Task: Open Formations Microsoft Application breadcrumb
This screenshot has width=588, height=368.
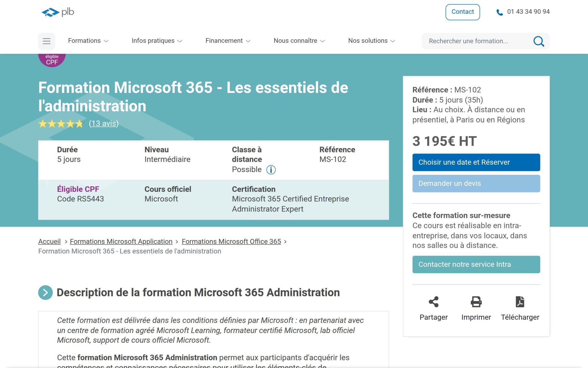Action: 121,241
